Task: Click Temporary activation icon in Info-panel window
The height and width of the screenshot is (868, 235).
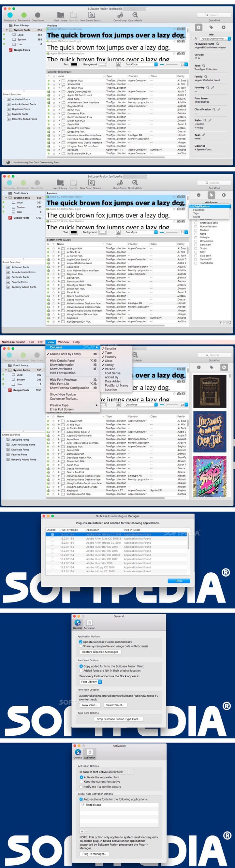Action: [x=10, y=15]
